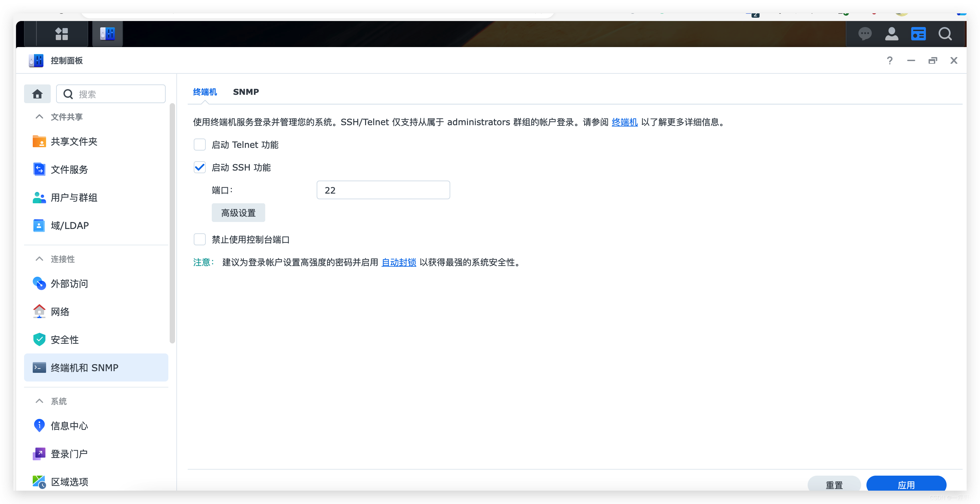Check disable console port option

pos(200,239)
